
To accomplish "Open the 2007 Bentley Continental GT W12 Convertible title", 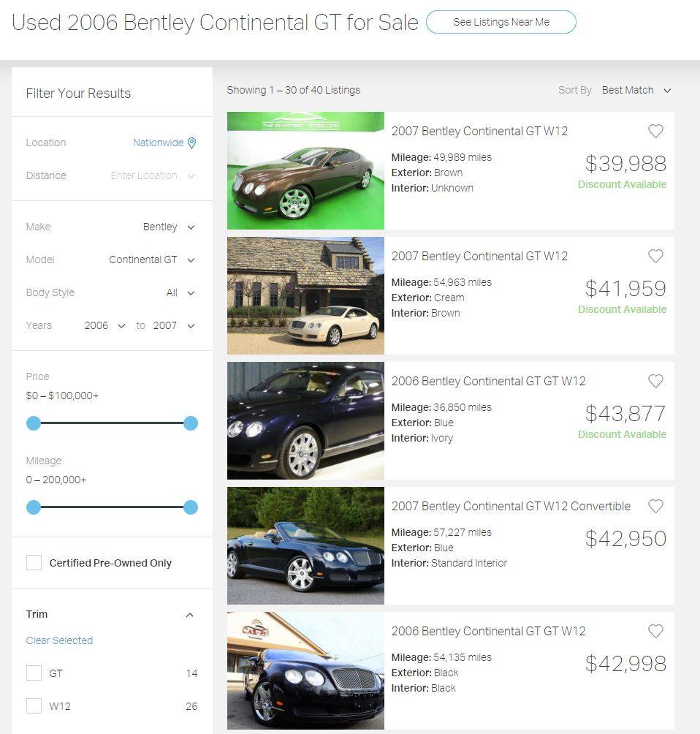I will tap(511, 506).
